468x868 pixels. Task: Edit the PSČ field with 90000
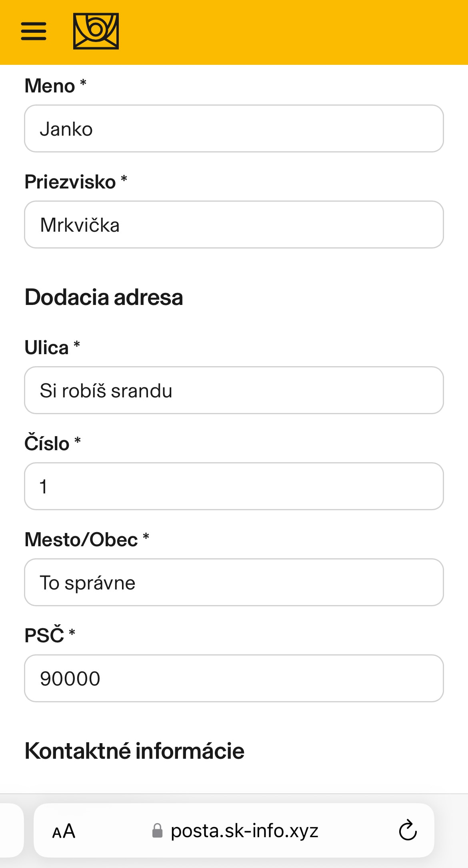[x=234, y=678]
